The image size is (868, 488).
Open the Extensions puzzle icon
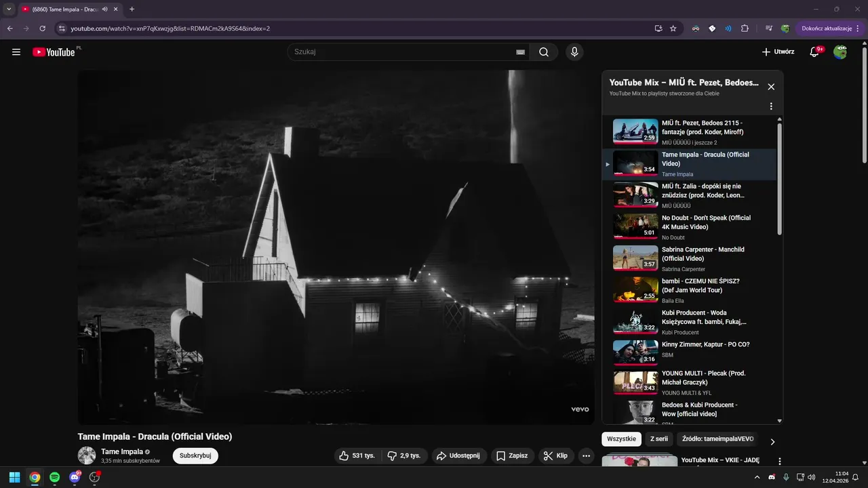745,28
